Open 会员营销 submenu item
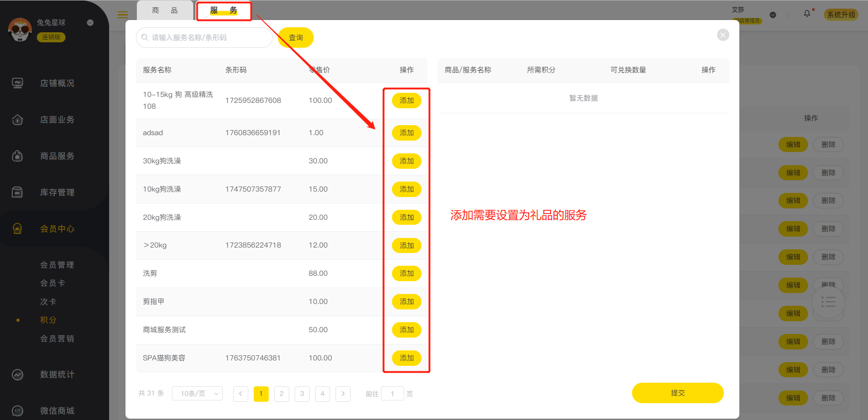This screenshot has height=420, width=868. point(57,339)
